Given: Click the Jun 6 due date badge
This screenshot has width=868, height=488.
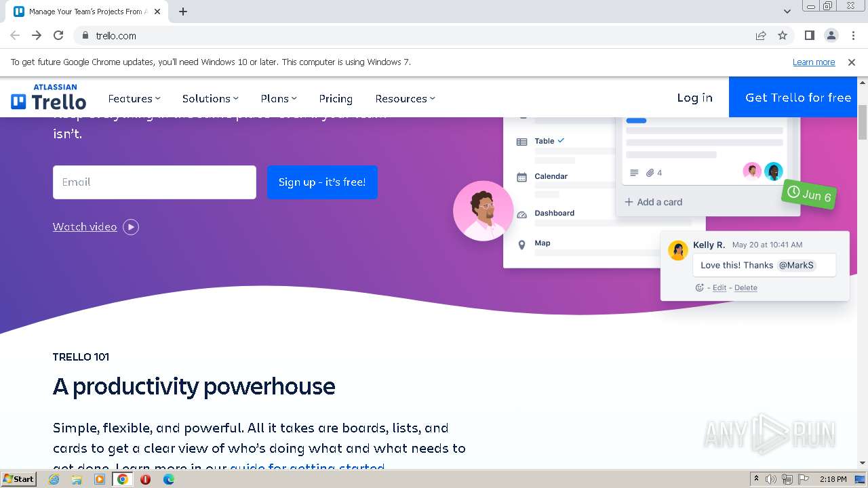Looking at the screenshot, I should [x=809, y=195].
